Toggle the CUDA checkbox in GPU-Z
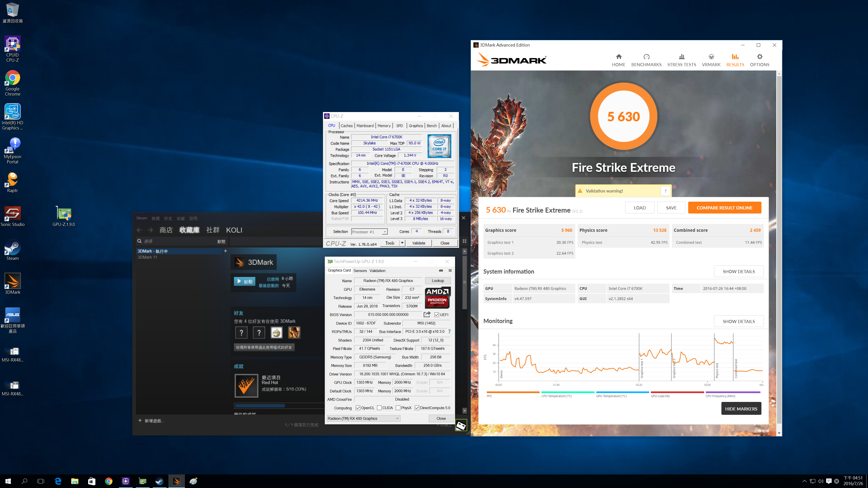 pyautogui.click(x=379, y=408)
